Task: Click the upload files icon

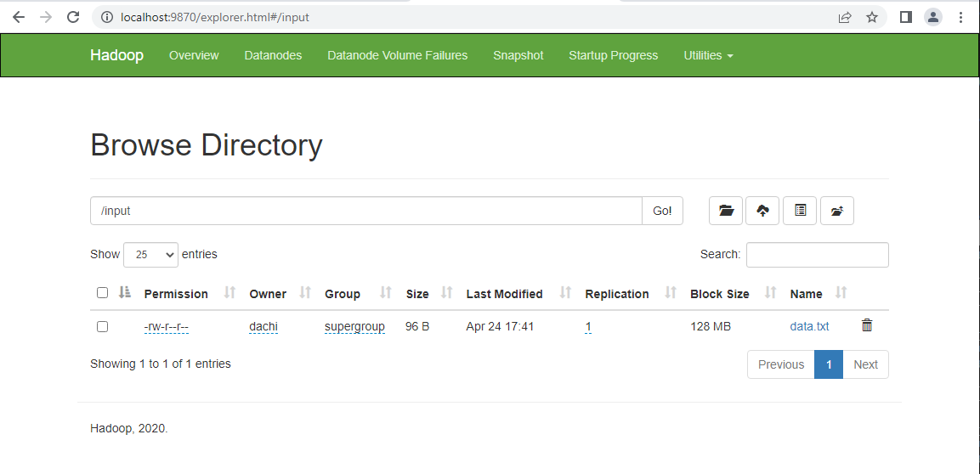Action: tap(762, 211)
